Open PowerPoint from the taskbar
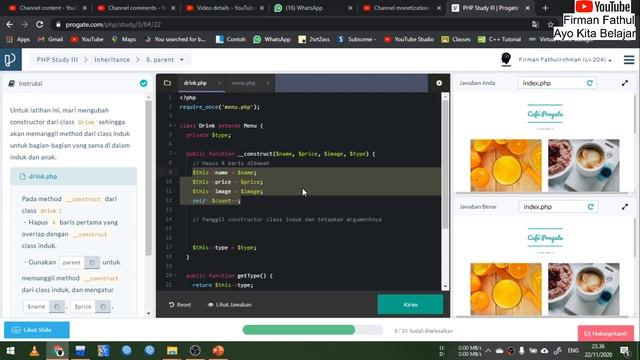Screen dimensions: 640x360 pyautogui.click(x=218, y=351)
